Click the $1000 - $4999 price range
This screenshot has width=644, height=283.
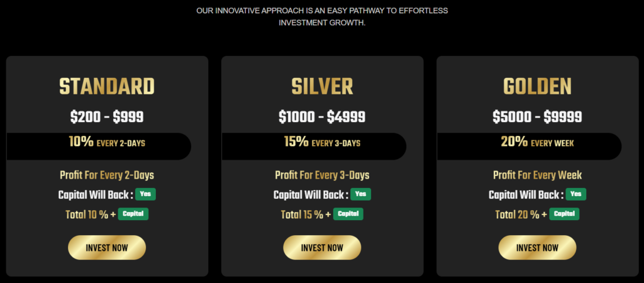tap(322, 116)
